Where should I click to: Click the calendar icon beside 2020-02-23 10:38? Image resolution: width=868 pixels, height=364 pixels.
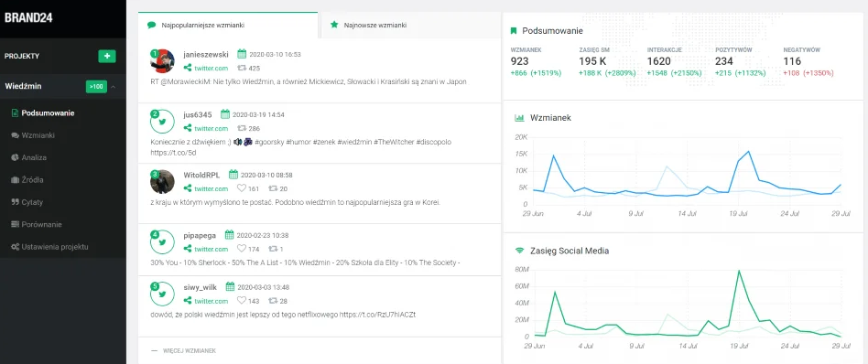230,235
